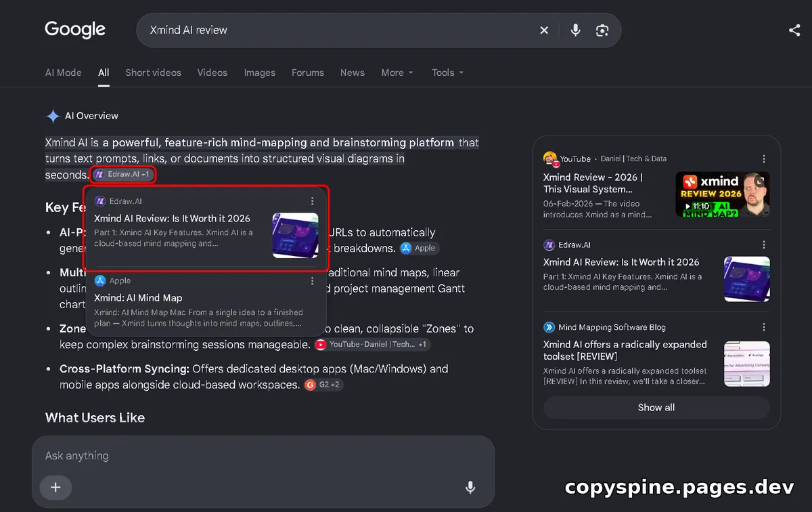The width and height of the screenshot is (812, 512).
Task: Click the 'What Users Like' heading
Action: pos(95,417)
